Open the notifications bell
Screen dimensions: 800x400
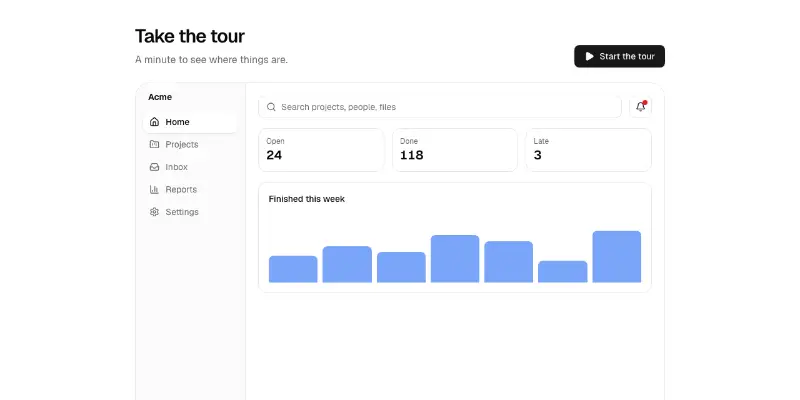(x=640, y=107)
